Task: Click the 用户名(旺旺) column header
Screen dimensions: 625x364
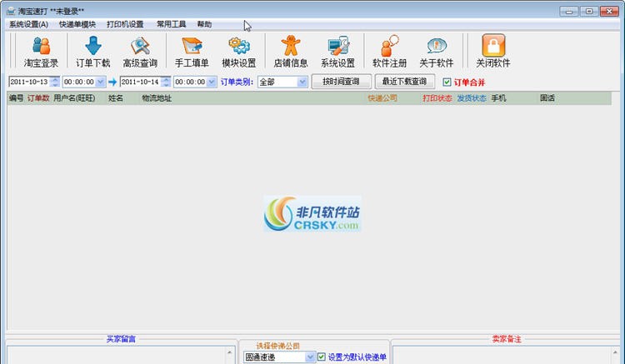Action: tap(74, 98)
